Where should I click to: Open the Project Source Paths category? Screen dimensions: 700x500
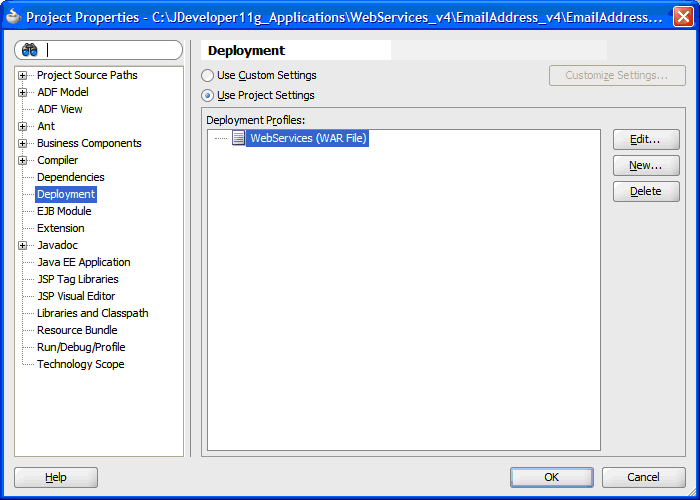[x=87, y=75]
